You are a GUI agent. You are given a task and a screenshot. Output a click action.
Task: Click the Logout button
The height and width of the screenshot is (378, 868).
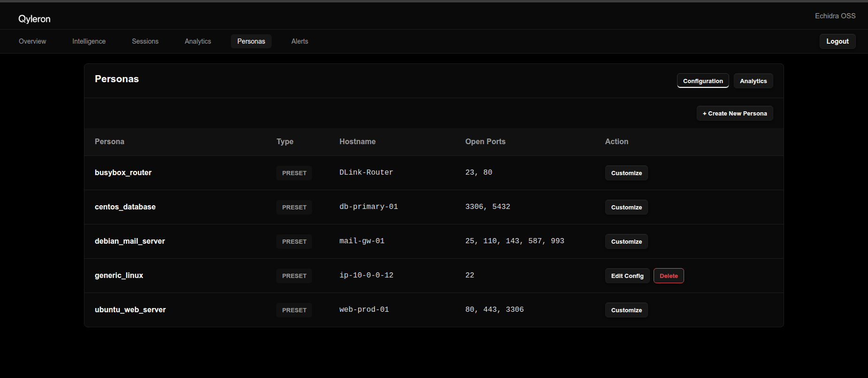pyautogui.click(x=838, y=41)
